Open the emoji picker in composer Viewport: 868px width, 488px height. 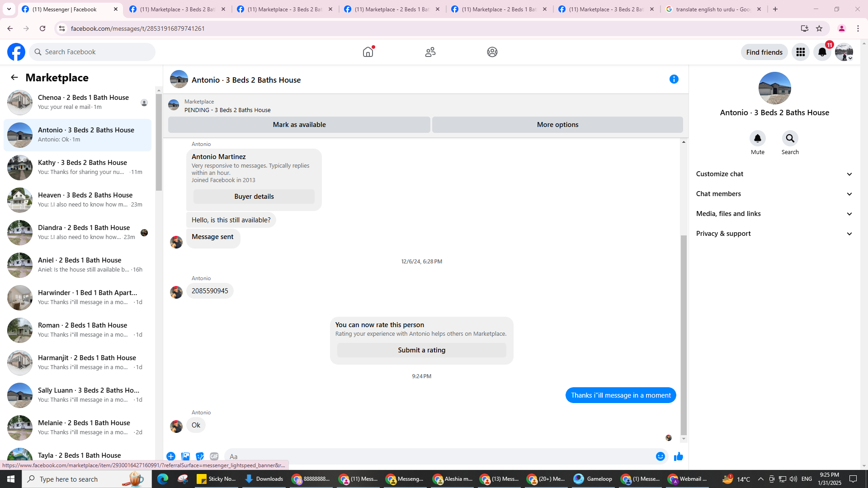pos(660,456)
